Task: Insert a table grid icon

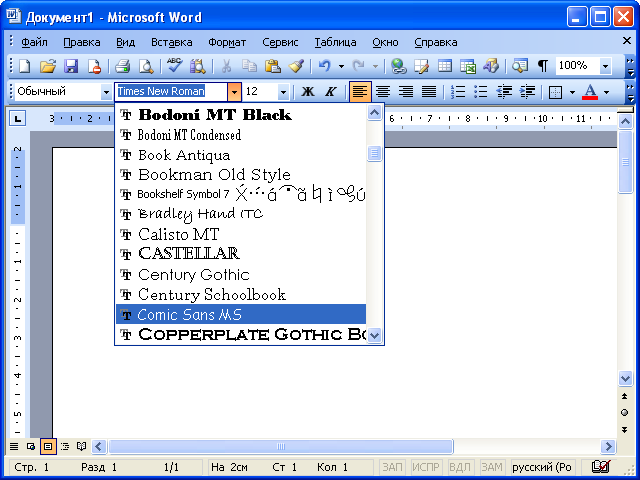Action: tap(445, 66)
